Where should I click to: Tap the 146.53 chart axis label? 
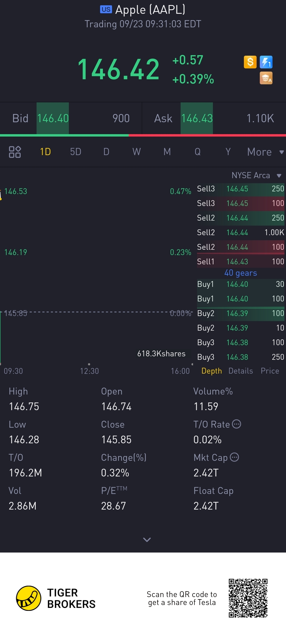click(x=16, y=191)
